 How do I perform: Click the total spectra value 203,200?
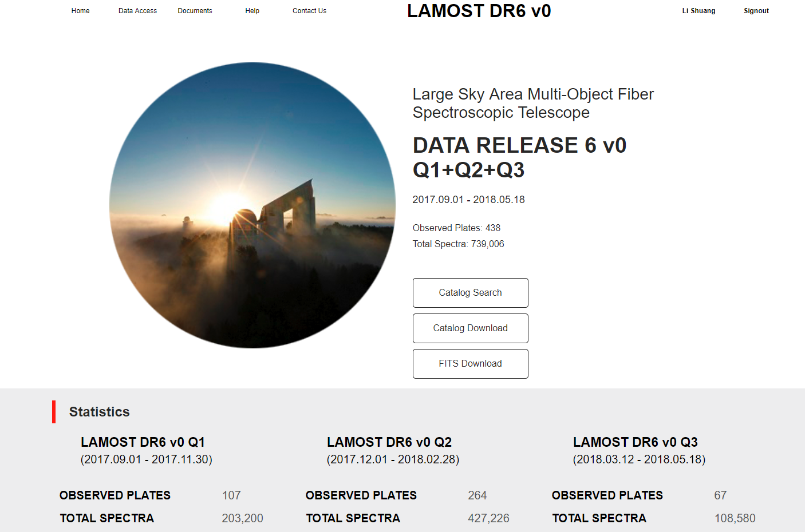coord(243,518)
